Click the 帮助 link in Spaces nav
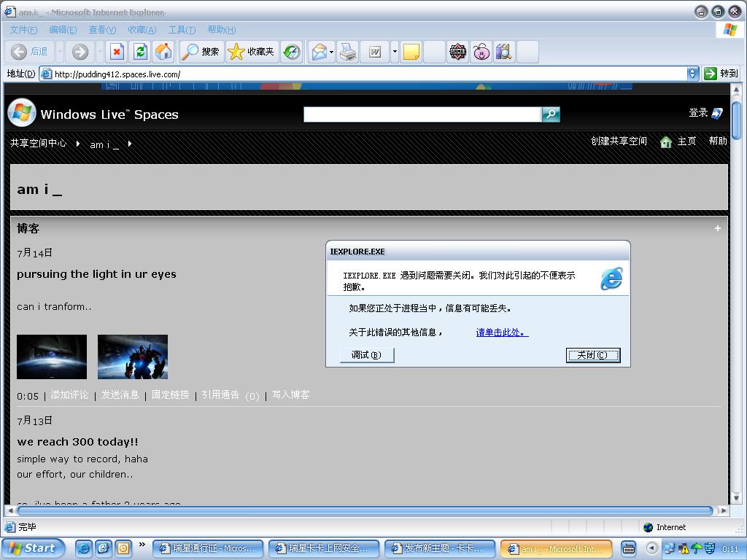This screenshot has height=560, width=747. tap(718, 141)
